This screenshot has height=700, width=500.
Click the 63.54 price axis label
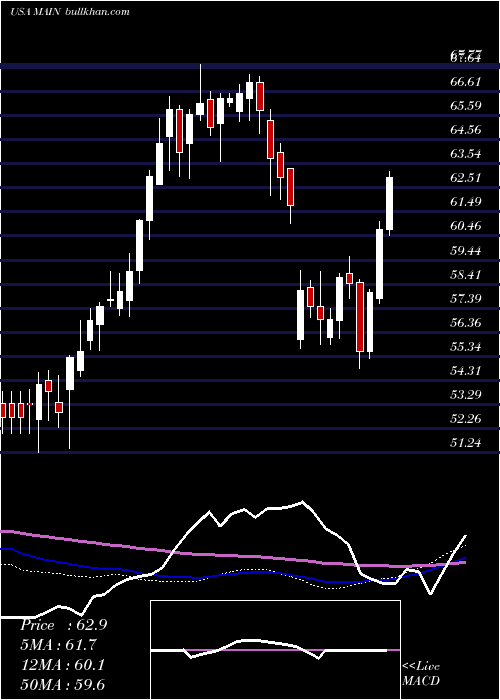coord(466,154)
